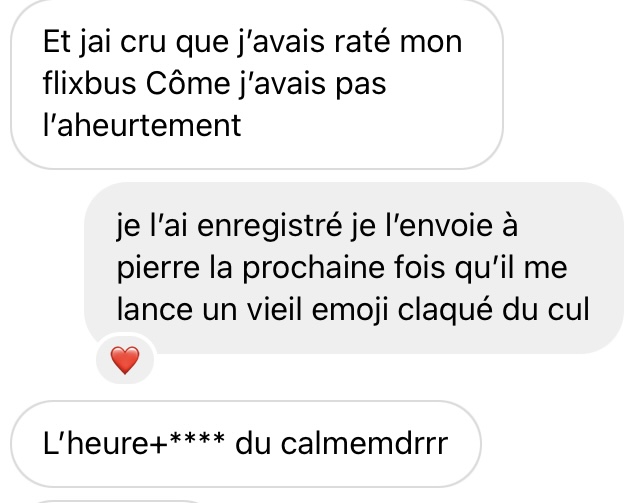Click the word 'raté' in first message
632x503 pixels.
point(362,42)
